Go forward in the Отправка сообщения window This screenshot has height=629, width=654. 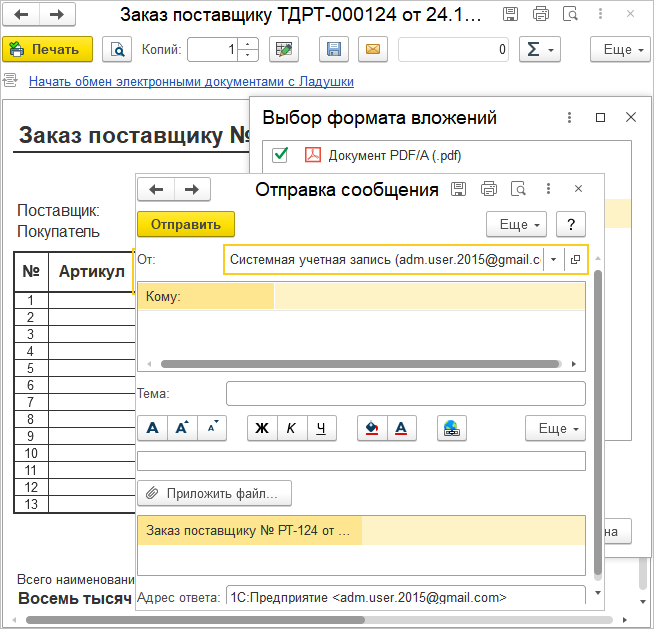pos(192,189)
